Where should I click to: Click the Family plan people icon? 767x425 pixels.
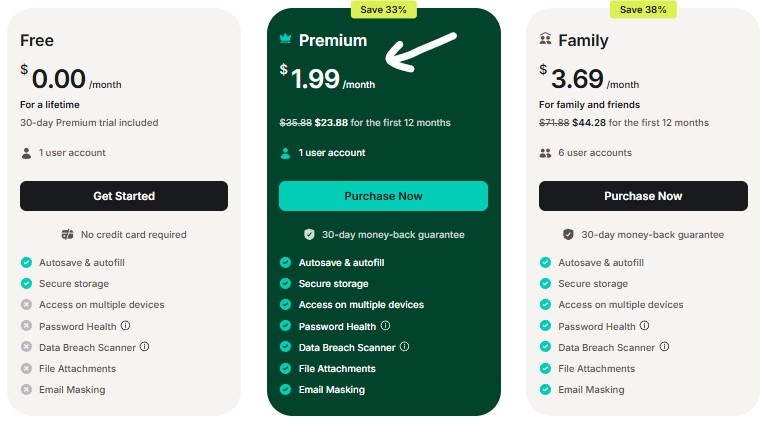(545, 40)
